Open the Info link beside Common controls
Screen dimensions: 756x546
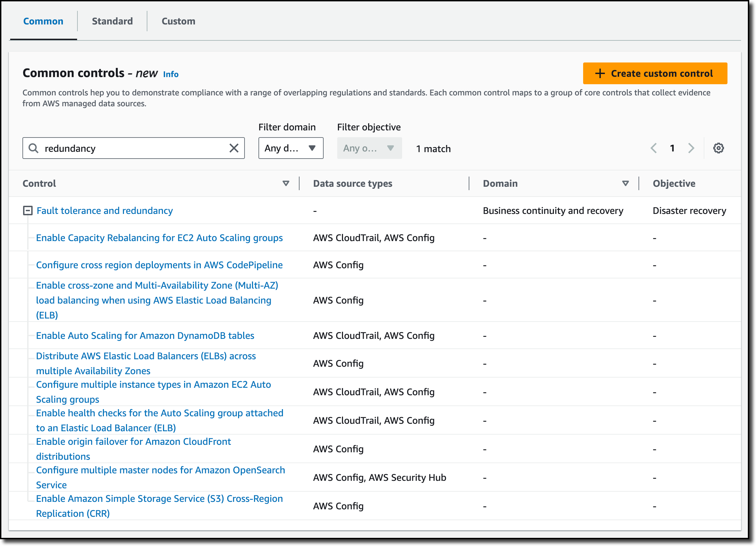[170, 74]
